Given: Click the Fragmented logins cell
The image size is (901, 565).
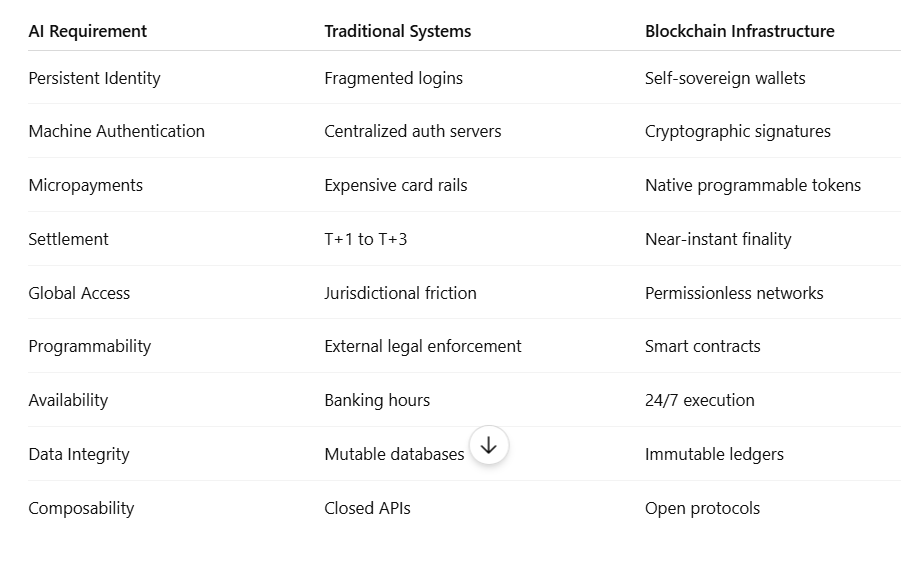Looking at the screenshot, I should click(394, 78).
